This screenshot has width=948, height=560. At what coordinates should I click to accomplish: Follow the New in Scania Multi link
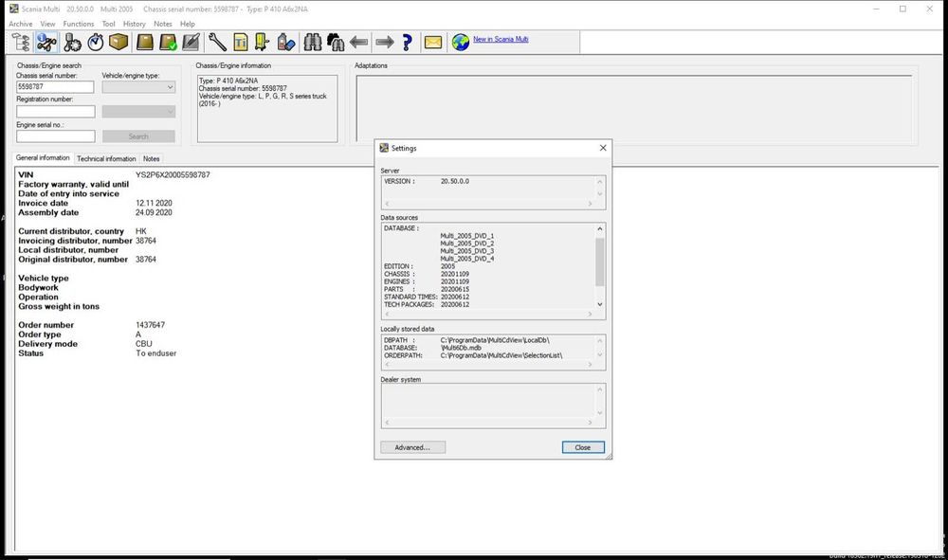click(x=501, y=39)
